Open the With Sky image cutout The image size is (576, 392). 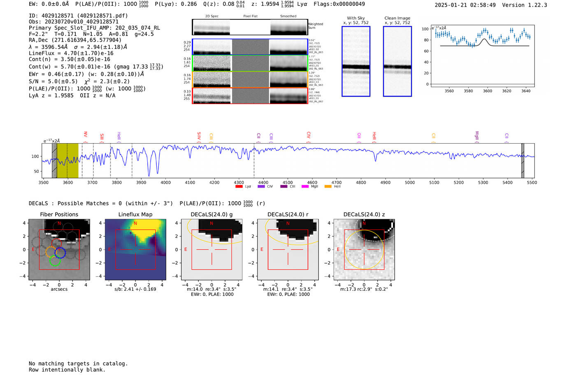(356, 61)
